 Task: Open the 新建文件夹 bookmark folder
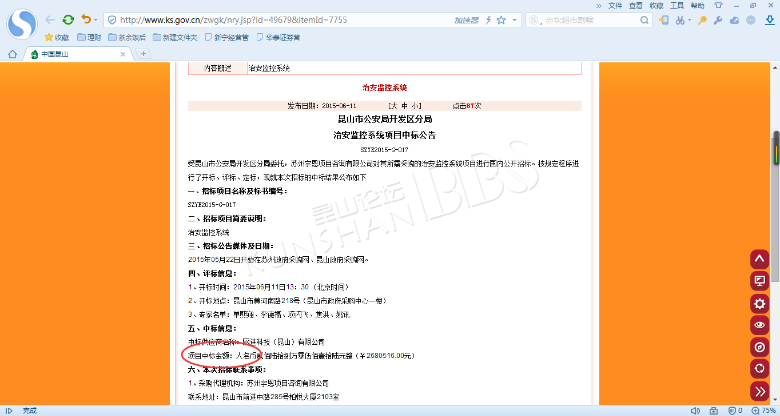tap(175, 37)
